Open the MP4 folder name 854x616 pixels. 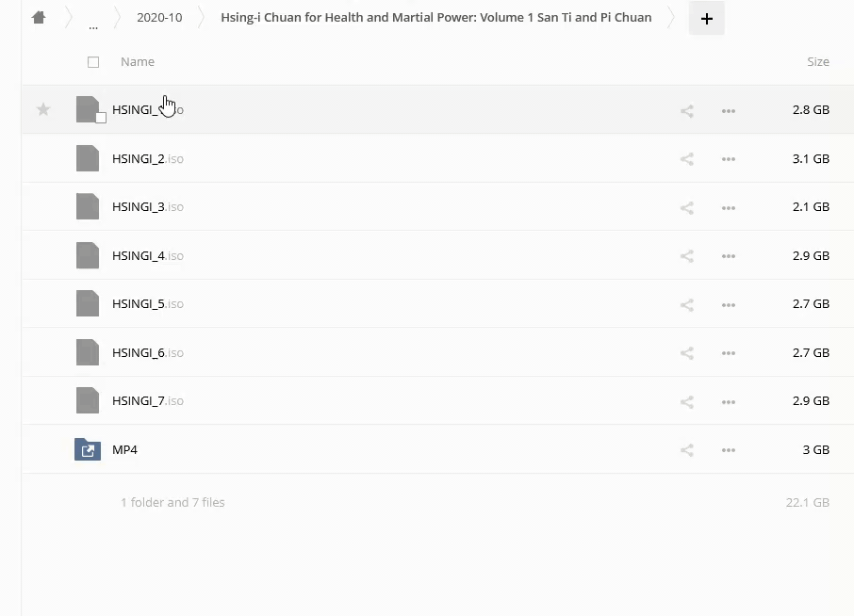(124, 450)
